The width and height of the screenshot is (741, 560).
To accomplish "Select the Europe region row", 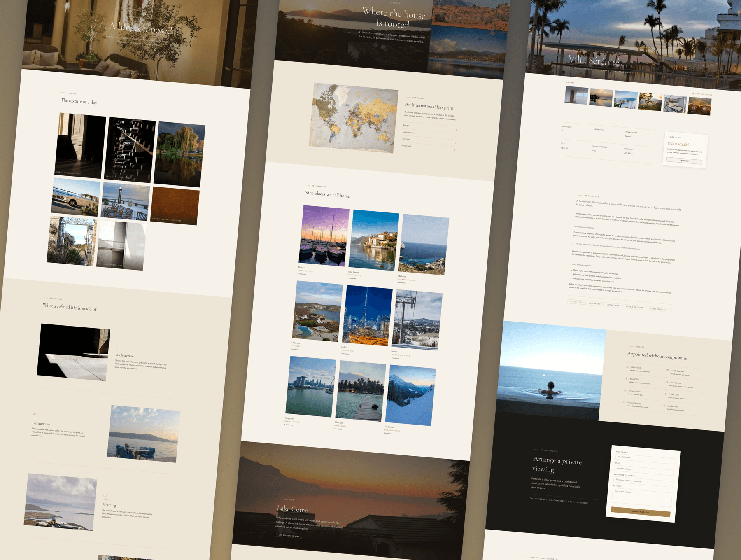I will click(x=430, y=128).
